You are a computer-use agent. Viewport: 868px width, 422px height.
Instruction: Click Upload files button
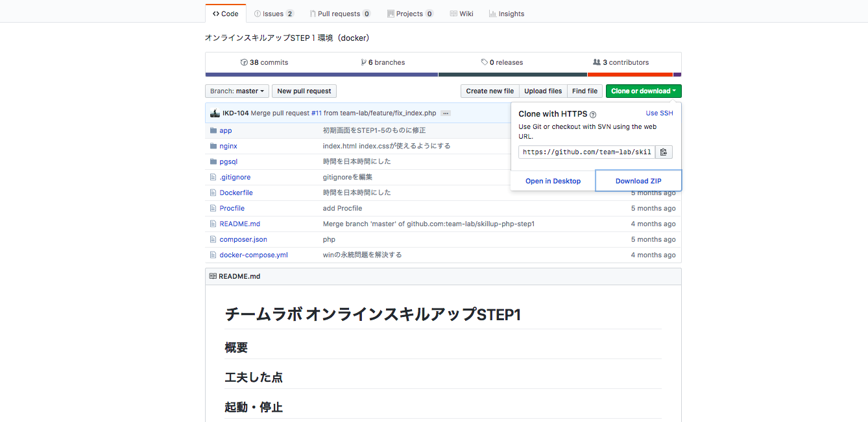coord(543,91)
